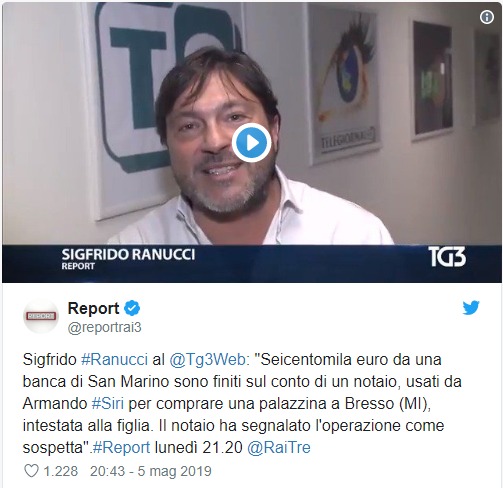Visit the @RaiTre mention
503x488 pixels.
(279, 448)
